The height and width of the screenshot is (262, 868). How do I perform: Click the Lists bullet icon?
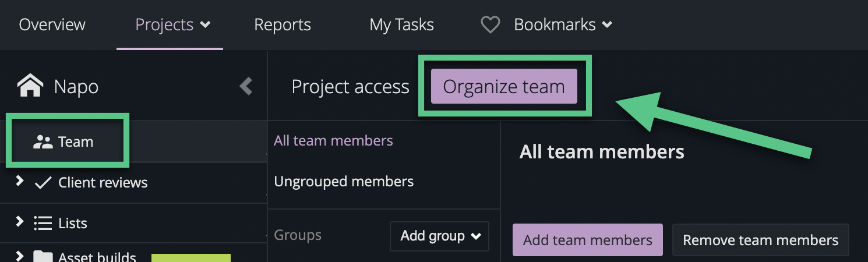43,223
